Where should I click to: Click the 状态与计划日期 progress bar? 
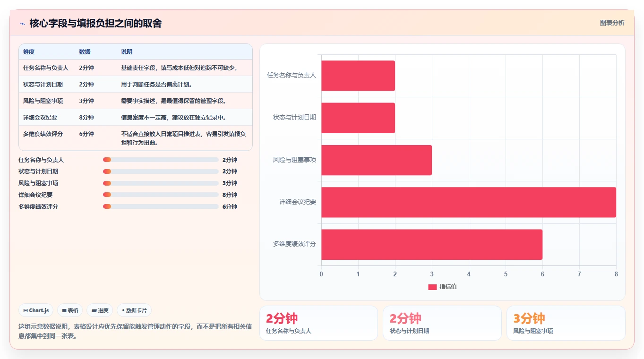coord(161,171)
